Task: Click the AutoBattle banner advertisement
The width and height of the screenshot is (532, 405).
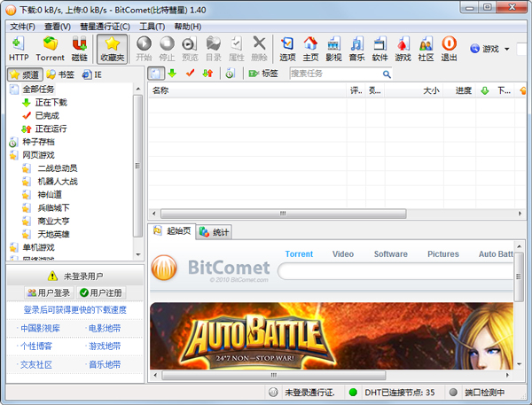Action: (332, 336)
